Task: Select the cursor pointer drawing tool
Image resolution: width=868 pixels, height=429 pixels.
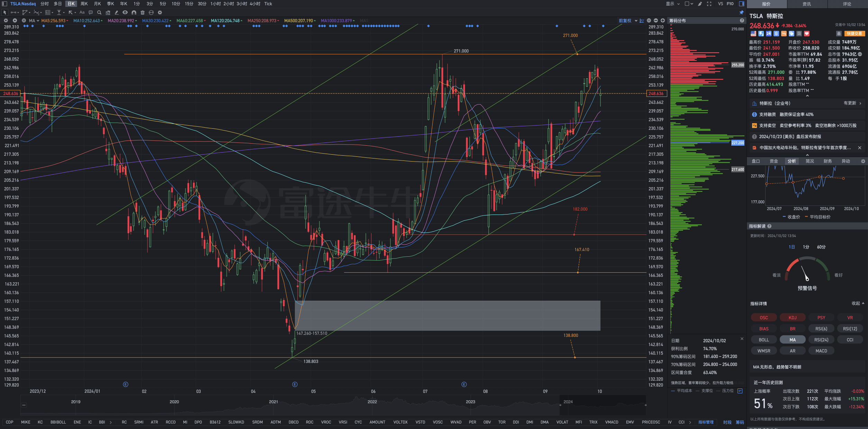Action: (x=4, y=12)
